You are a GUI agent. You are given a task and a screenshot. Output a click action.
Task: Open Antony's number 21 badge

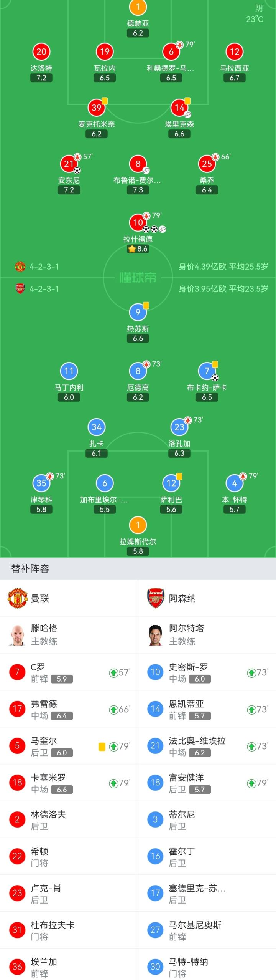coord(69,164)
